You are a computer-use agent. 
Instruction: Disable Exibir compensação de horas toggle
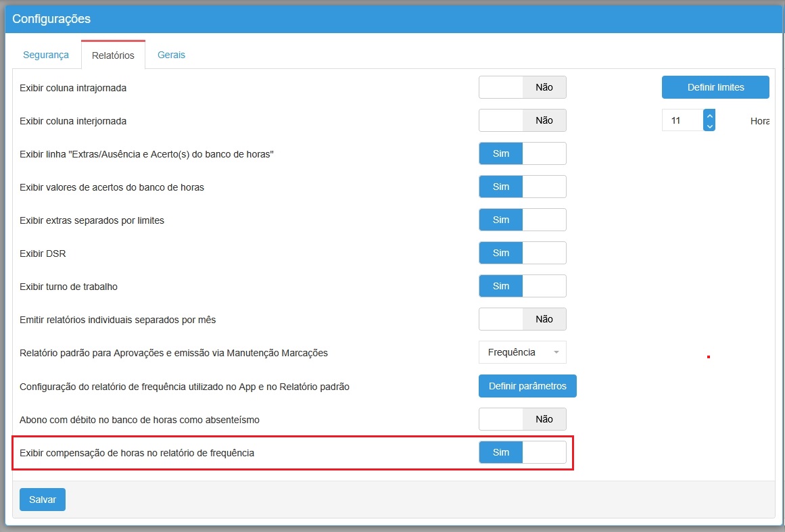[522, 452]
